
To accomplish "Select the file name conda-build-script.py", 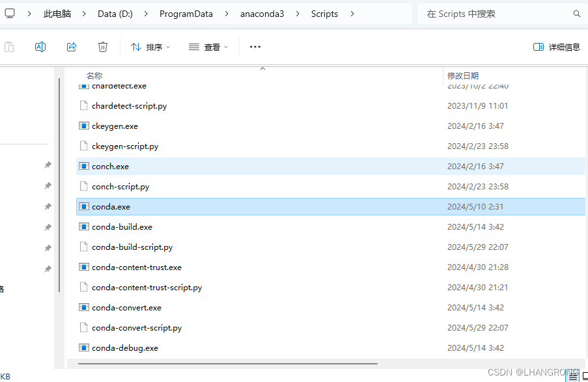I will 132,247.
